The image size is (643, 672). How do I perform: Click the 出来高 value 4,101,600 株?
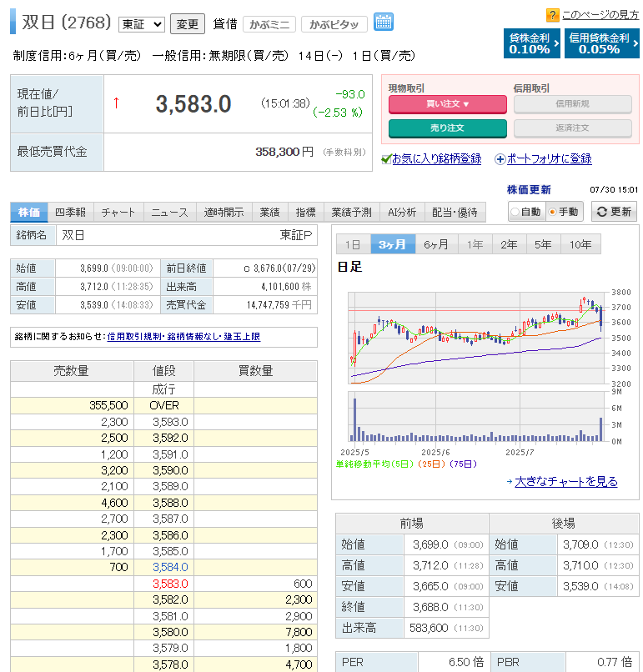[286, 287]
